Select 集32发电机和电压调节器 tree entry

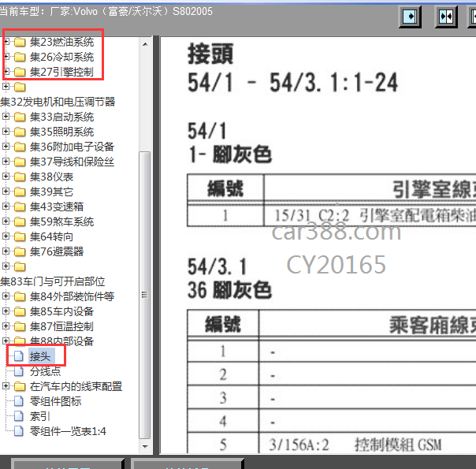point(58,102)
